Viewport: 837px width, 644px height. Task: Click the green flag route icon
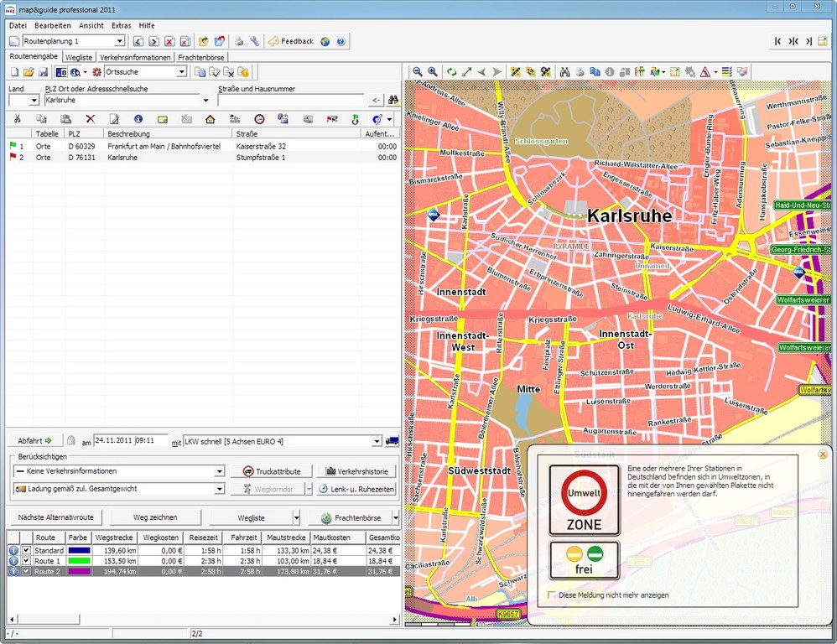pos(355,119)
